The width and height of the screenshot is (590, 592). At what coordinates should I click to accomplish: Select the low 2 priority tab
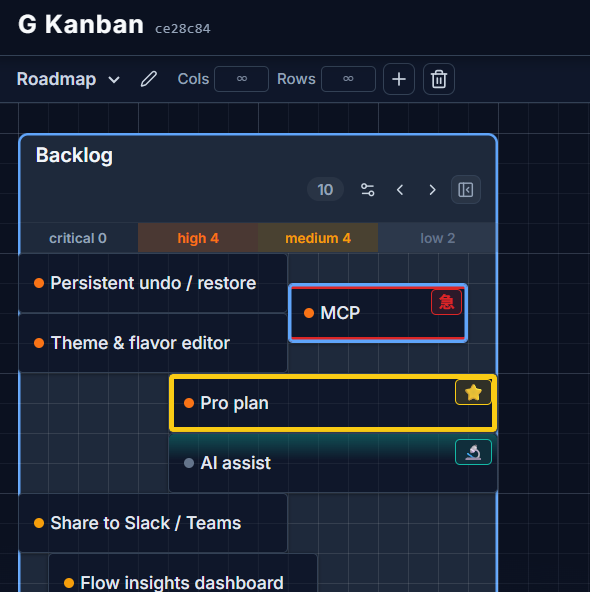click(x=437, y=238)
